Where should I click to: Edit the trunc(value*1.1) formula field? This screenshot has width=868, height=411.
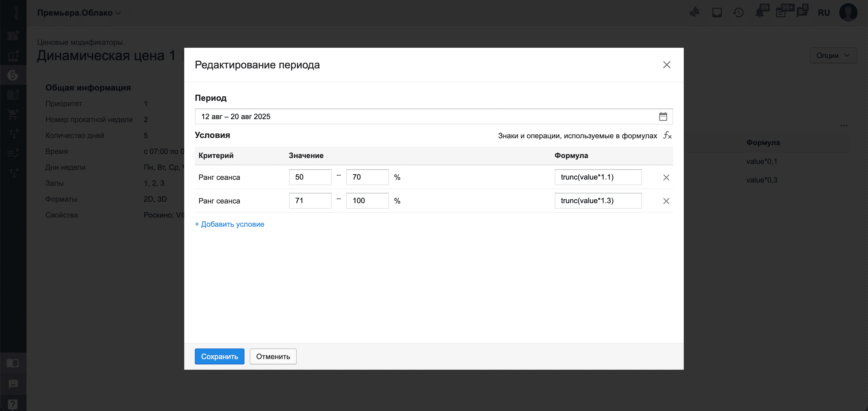(598, 177)
